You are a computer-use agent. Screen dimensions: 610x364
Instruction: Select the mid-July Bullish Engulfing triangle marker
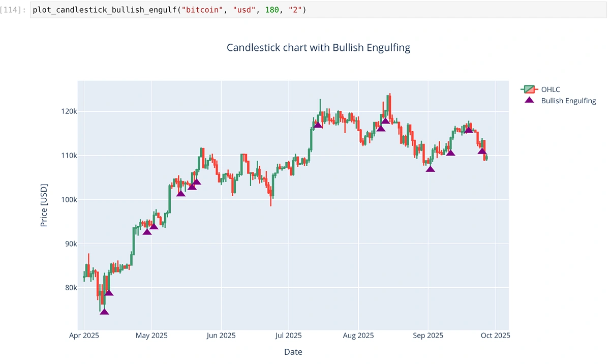318,125
